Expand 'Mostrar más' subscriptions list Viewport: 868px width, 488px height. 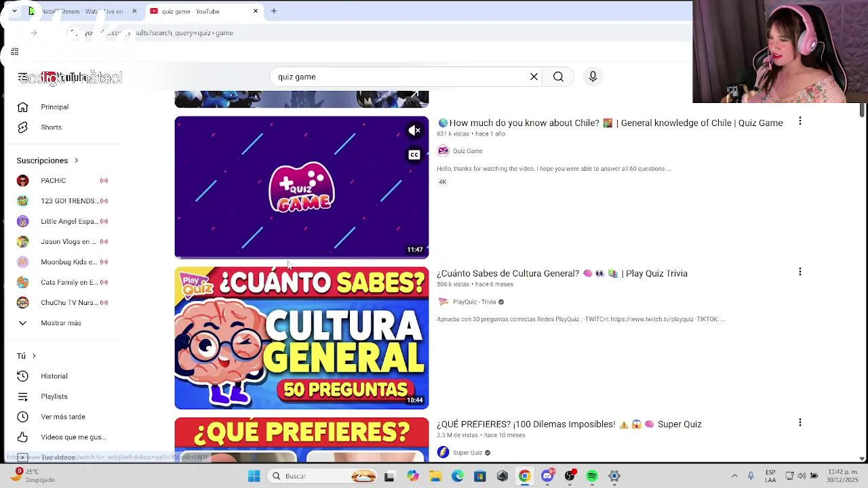[62, 323]
